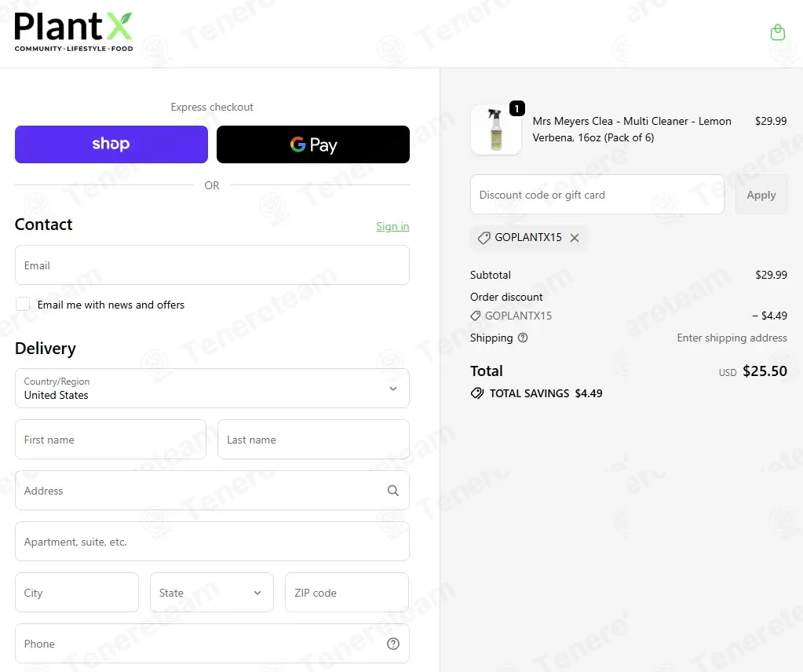Click the Order discount GOPLANTX15 tag icon

click(x=475, y=316)
